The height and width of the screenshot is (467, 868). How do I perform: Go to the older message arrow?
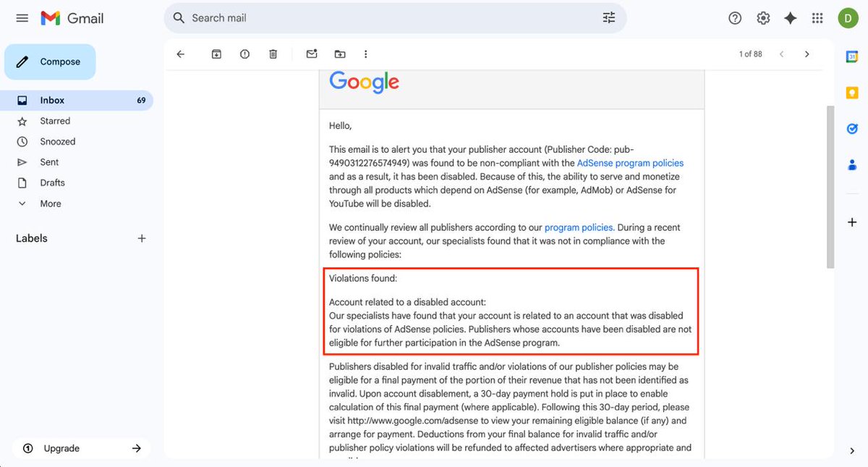(807, 54)
